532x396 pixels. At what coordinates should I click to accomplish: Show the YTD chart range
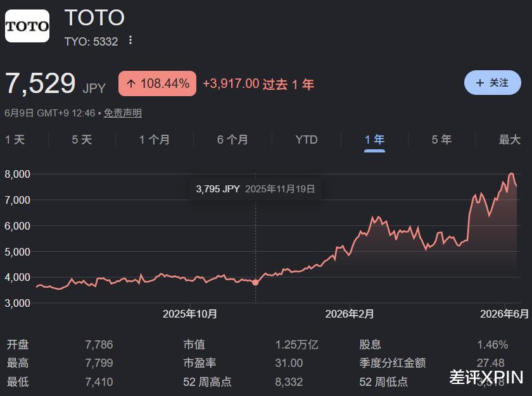click(x=307, y=140)
